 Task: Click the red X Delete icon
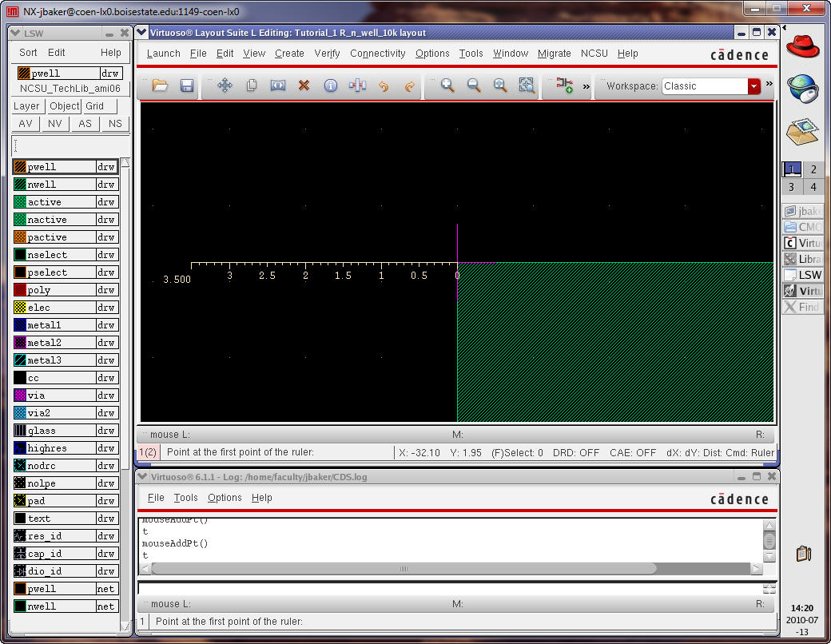pyautogui.click(x=304, y=85)
